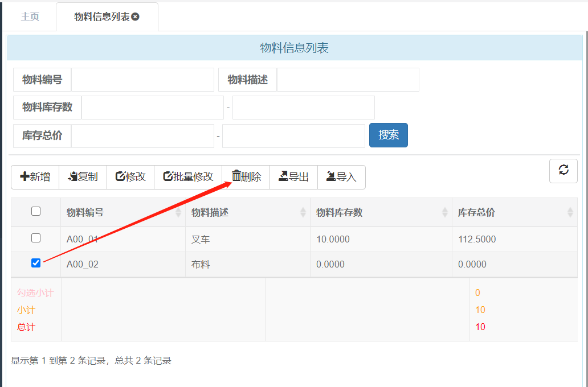Click the 修改 edit button
This screenshot has height=387, width=588.
130,177
